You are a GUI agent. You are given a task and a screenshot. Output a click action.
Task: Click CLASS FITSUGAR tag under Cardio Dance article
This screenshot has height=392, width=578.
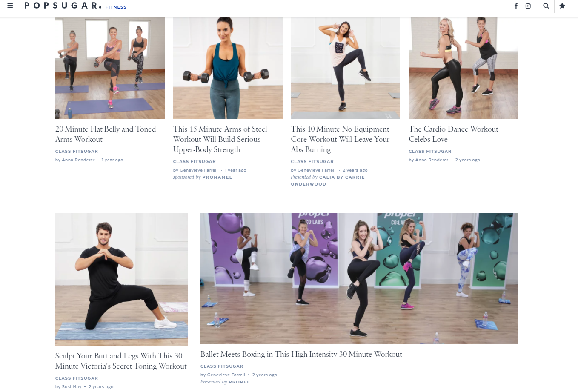point(430,152)
